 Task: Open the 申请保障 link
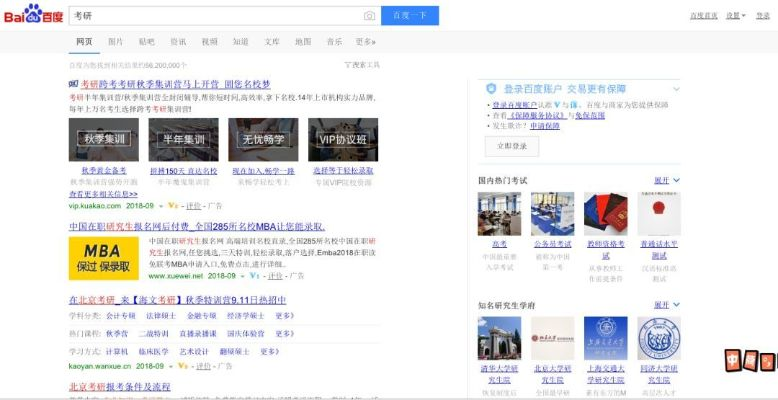point(545,126)
